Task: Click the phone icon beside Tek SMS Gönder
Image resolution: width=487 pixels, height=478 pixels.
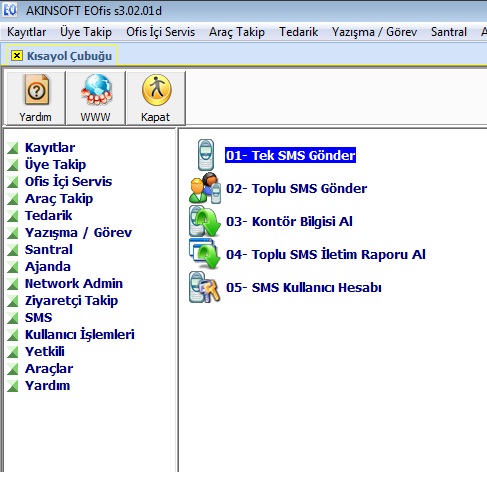Action: 205,155
